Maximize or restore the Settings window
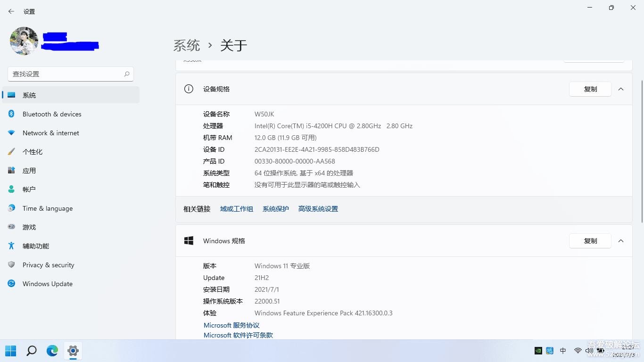644x362 pixels. point(611,8)
